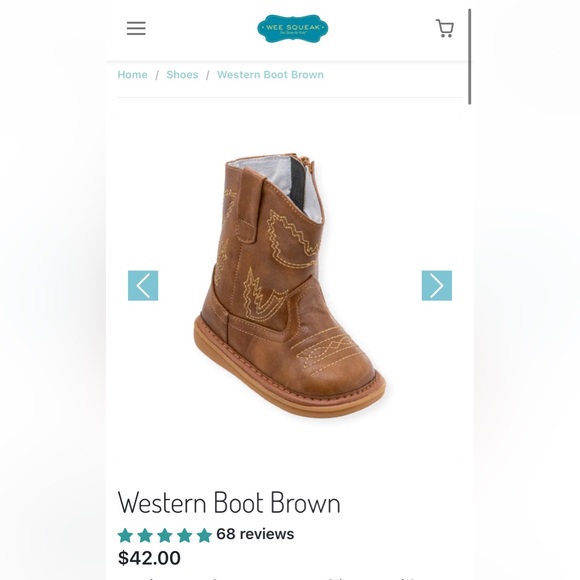The image size is (580, 580).
Task: Open the hamburger navigation menu
Action: click(x=136, y=28)
